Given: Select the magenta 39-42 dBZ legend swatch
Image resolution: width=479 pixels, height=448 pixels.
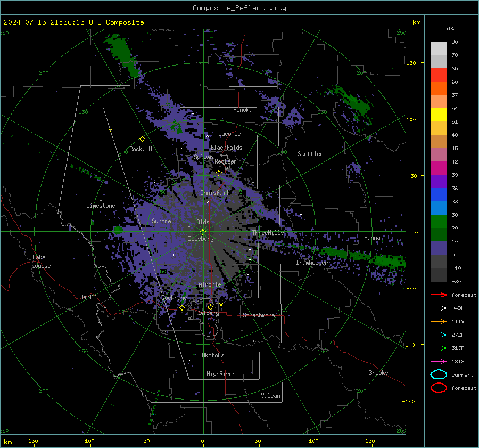Looking at the screenshot, I should pyautogui.click(x=439, y=168).
